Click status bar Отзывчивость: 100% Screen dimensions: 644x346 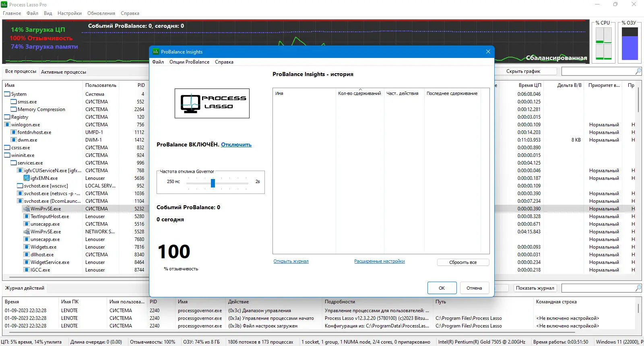[153, 342]
